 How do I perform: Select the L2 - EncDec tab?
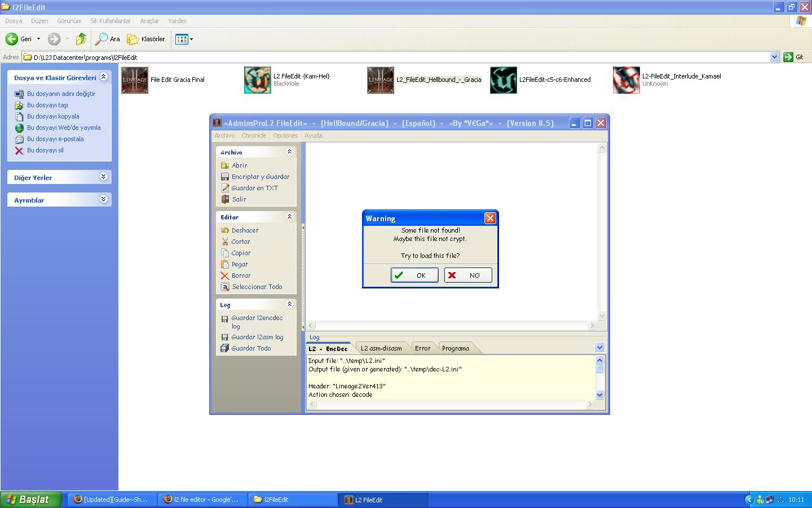pyautogui.click(x=328, y=348)
